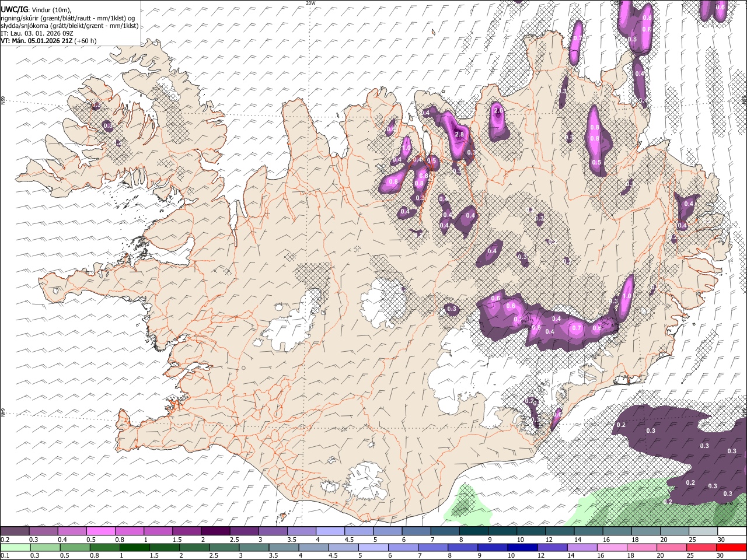Pick the periwinkle 6–7 swatch, lower scale
This screenshot has height=560, width=747.
click(403, 547)
